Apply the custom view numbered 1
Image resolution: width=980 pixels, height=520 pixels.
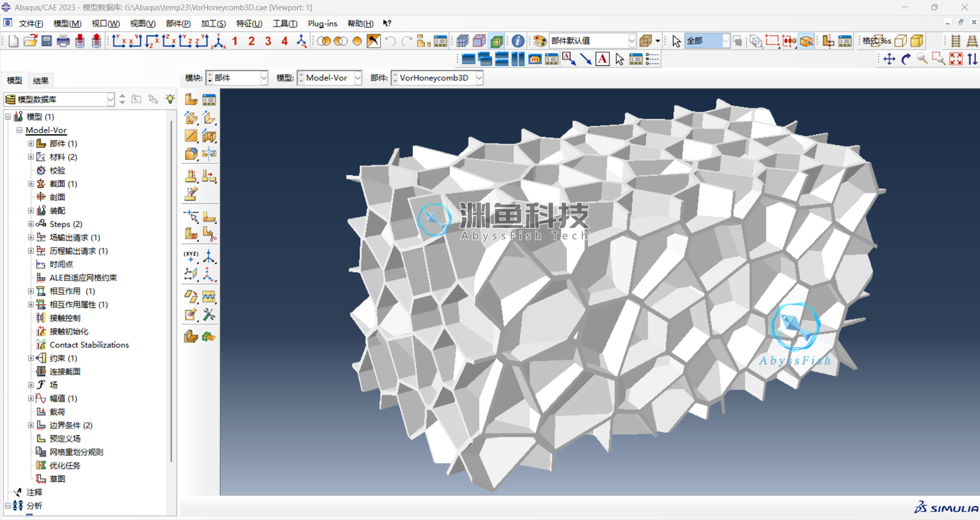235,41
